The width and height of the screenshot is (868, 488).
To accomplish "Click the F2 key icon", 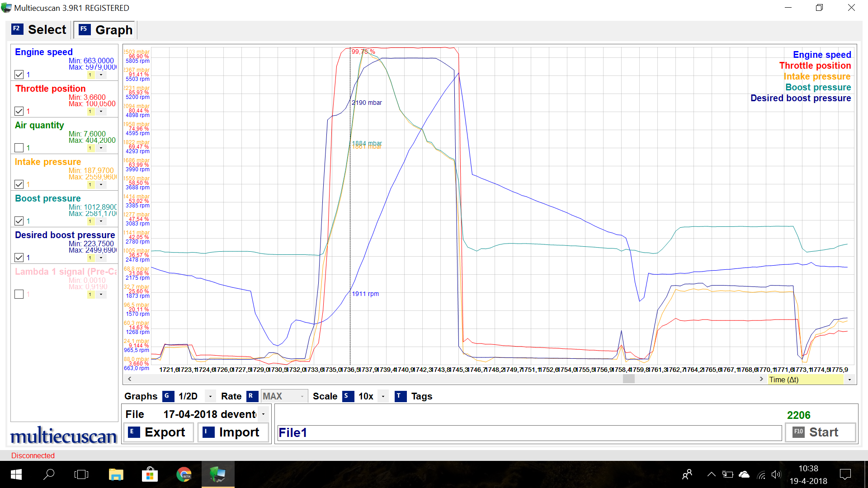I will (x=17, y=29).
